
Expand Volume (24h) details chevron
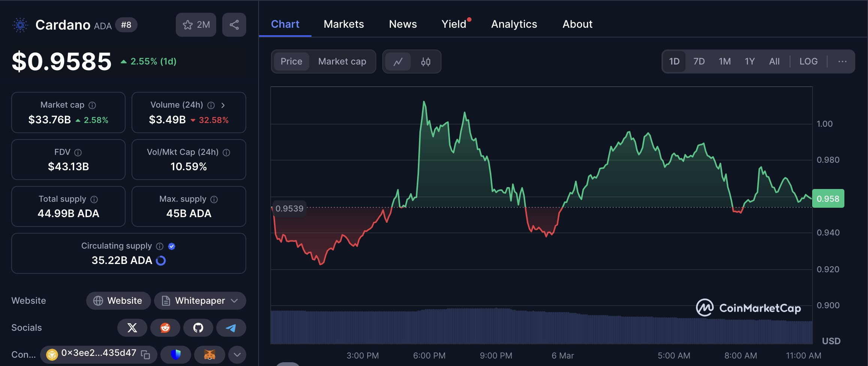223,105
